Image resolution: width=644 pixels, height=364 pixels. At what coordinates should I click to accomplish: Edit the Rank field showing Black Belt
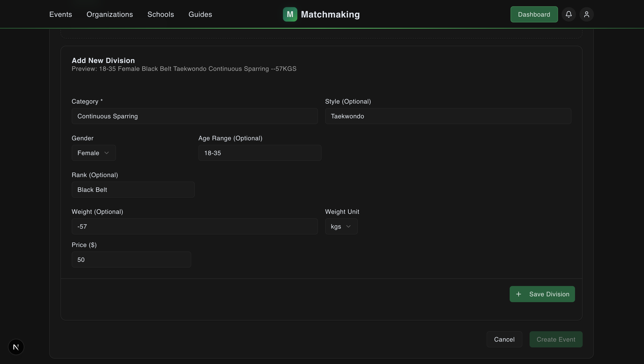[133, 190]
